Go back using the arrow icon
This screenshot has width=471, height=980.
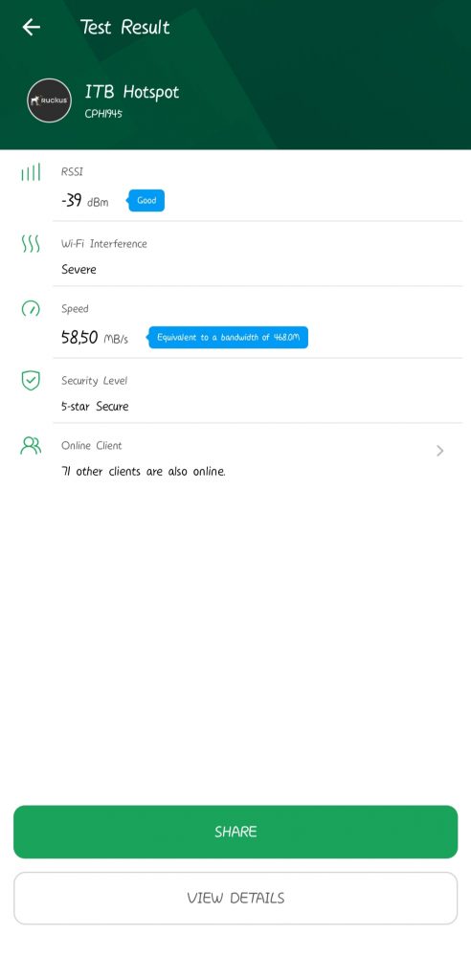32,27
